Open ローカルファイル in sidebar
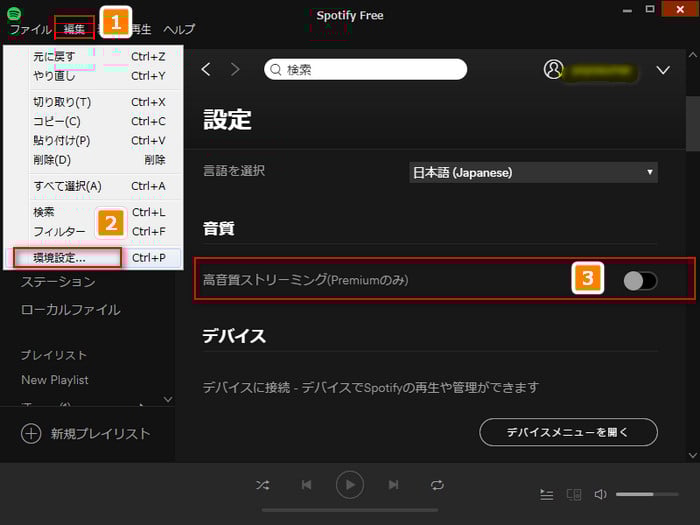 click(x=71, y=310)
